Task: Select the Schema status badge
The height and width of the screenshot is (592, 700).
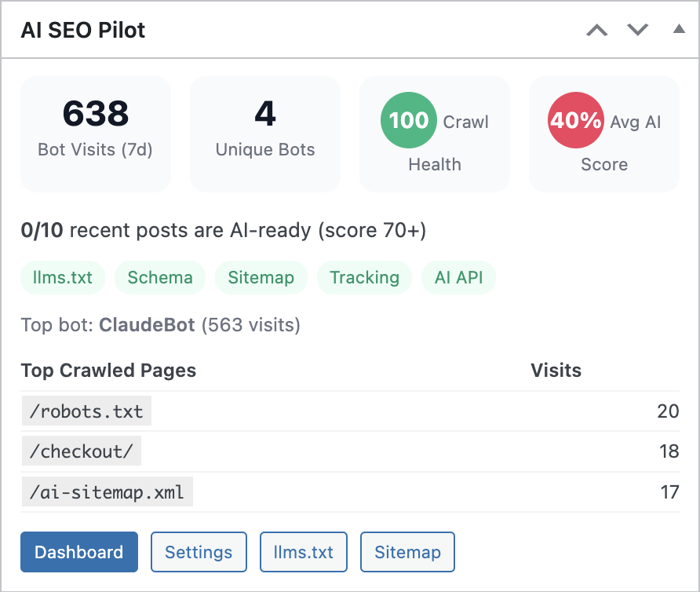Action: click(160, 277)
